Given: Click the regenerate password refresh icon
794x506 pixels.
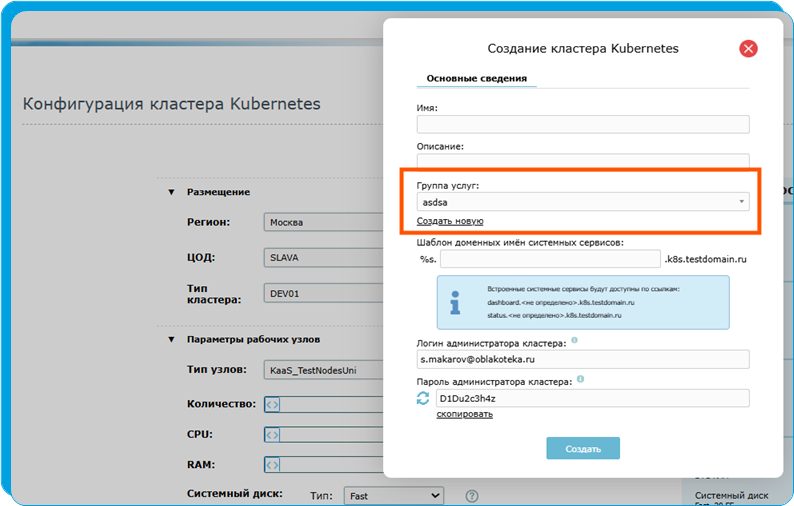Looking at the screenshot, I should coord(422,399).
